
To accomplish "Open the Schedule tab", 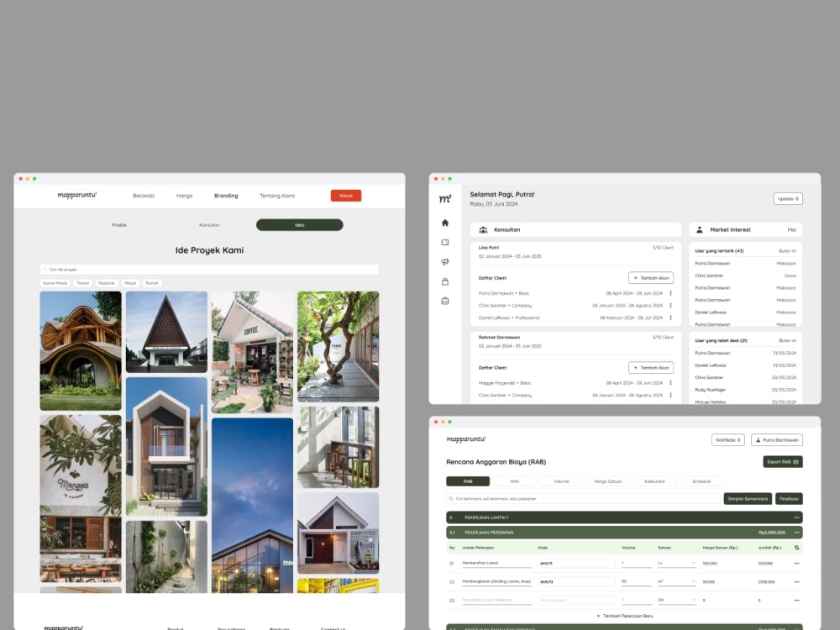I will pos(701,481).
